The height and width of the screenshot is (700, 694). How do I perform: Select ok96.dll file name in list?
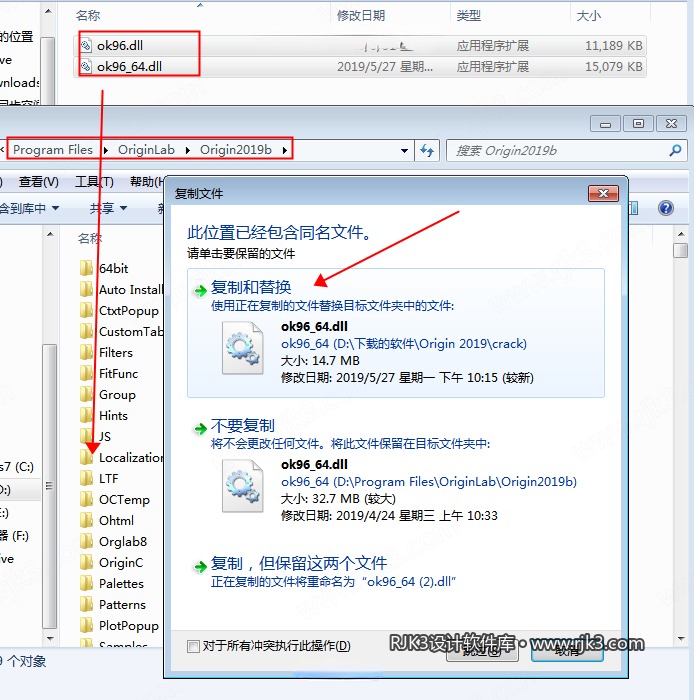click(x=120, y=45)
